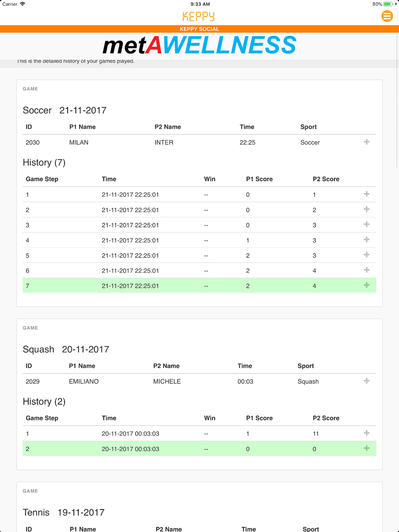Select game ID 2030 cell

click(x=33, y=142)
